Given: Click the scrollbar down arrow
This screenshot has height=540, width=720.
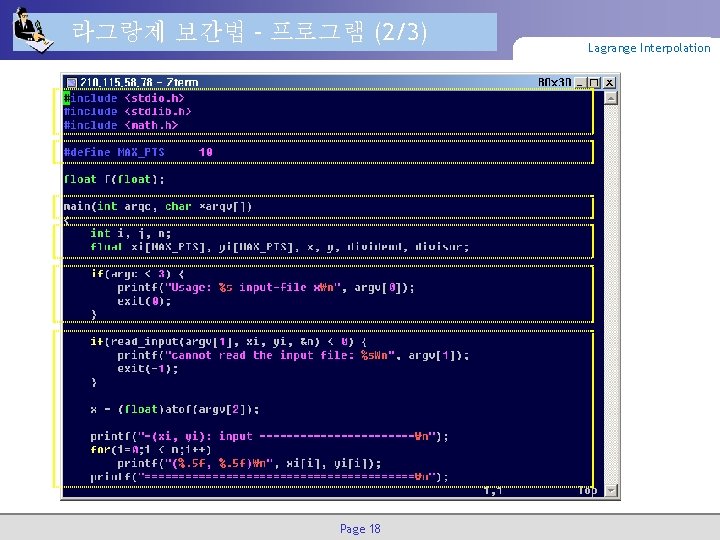Looking at the screenshot, I should 611,490.
